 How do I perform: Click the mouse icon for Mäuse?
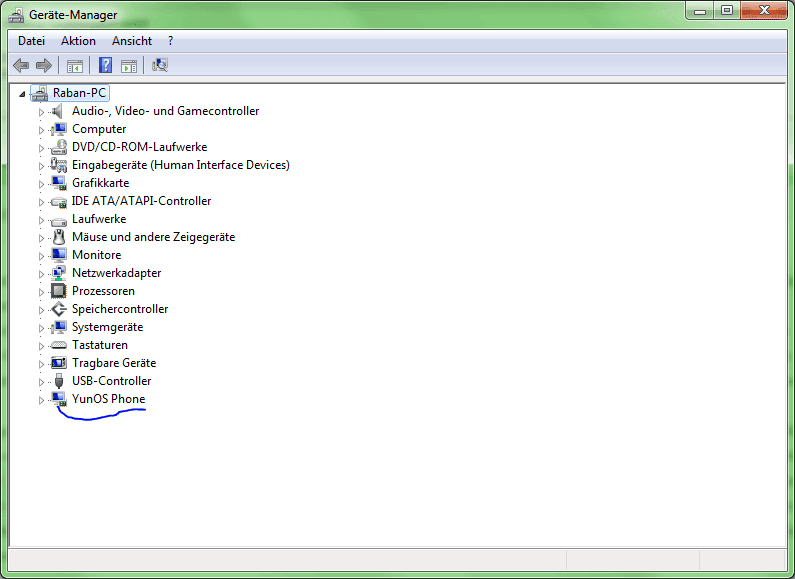pyautogui.click(x=59, y=237)
